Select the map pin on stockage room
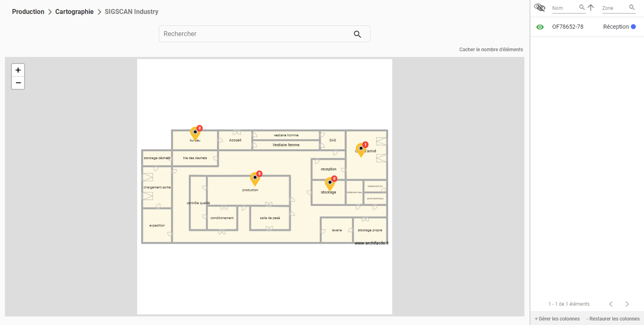The image size is (644, 325). click(330, 184)
